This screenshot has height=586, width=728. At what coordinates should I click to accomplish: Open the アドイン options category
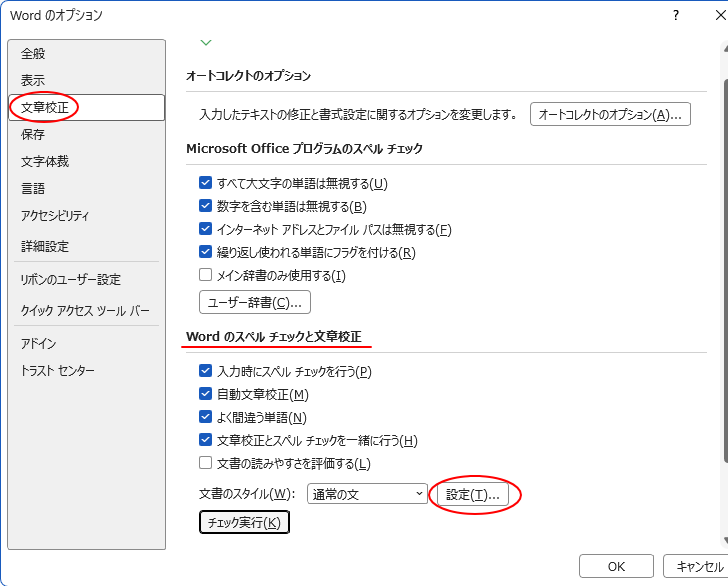coord(86,344)
